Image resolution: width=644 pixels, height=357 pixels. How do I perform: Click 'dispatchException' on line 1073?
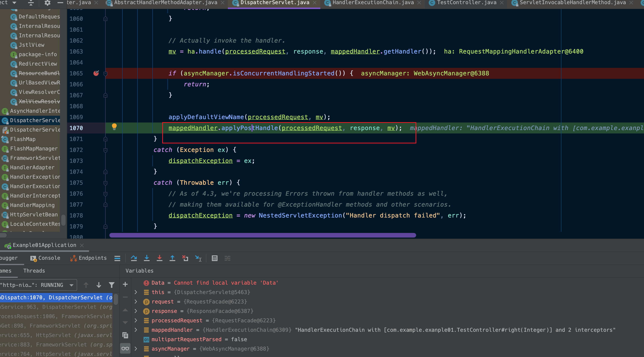(x=201, y=161)
